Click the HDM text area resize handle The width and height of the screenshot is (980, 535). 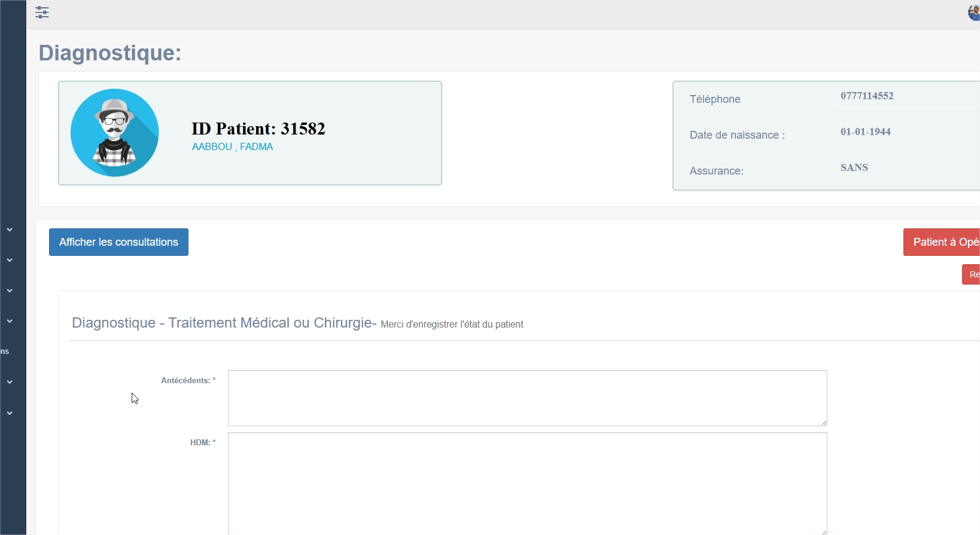tap(824, 531)
